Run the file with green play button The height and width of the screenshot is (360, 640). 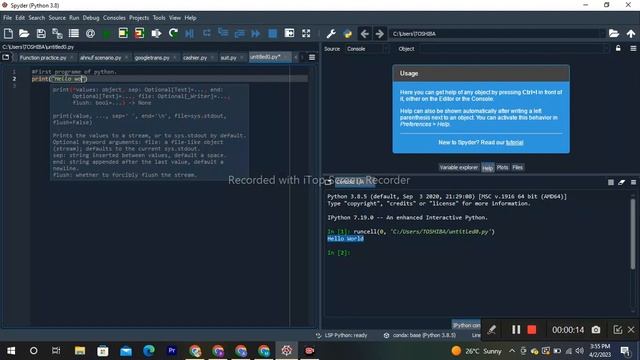(x=107, y=33)
